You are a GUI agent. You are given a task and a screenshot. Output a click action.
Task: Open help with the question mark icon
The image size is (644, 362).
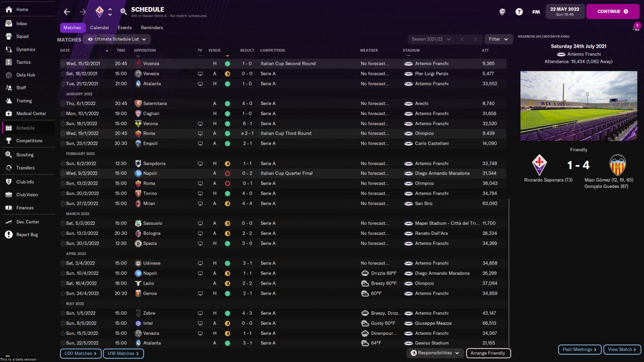(x=519, y=12)
